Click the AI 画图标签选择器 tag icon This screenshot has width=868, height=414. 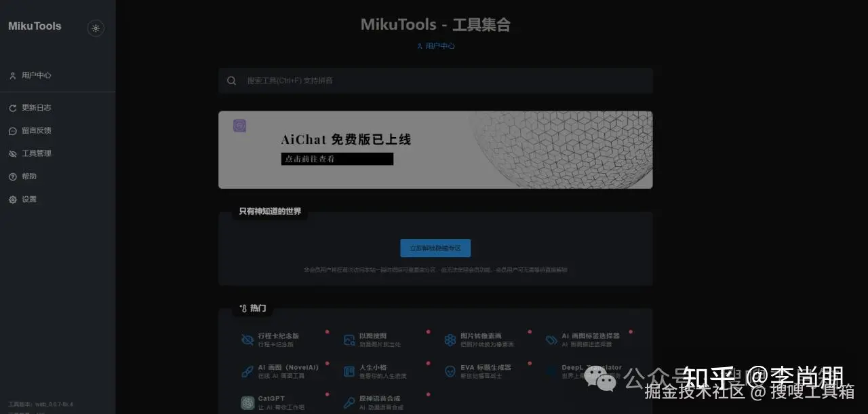point(551,340)
